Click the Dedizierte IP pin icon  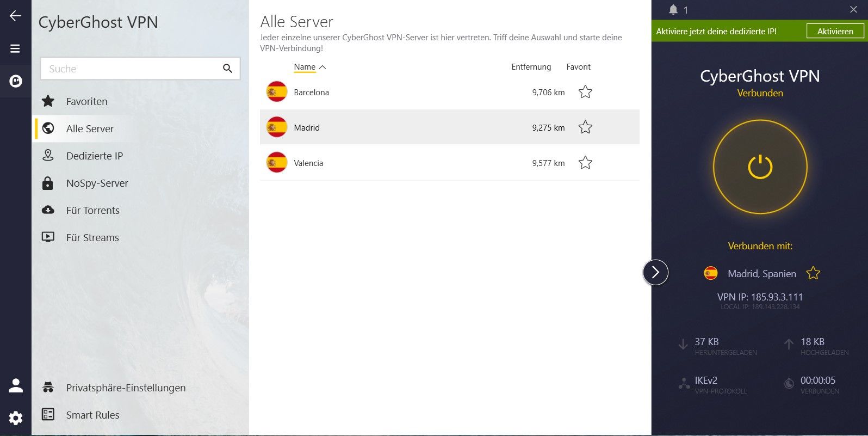click(48, 155)
